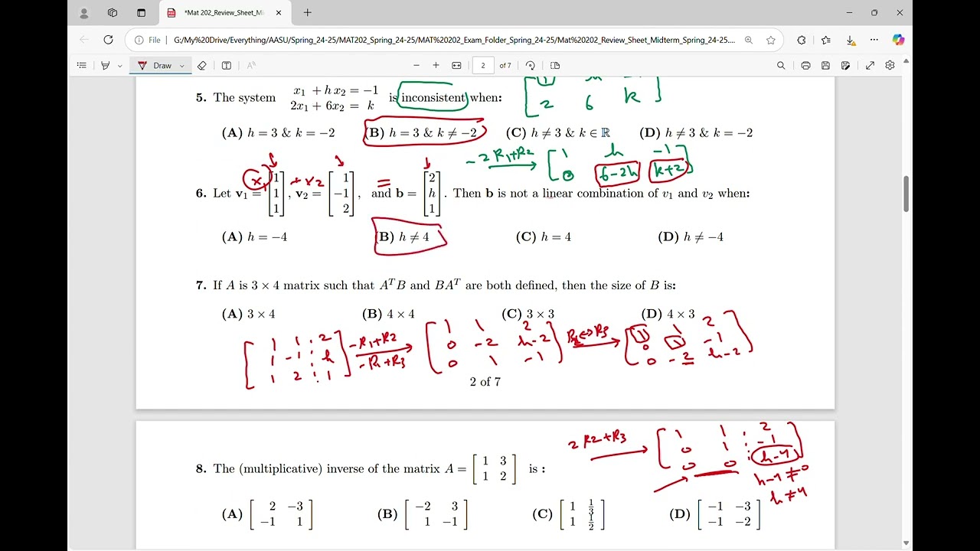This screenshot has height=551, width=980.
Task: Click the word 'inconsistent' in question 5
Action: pyautogui.click(x=433, y=97)
